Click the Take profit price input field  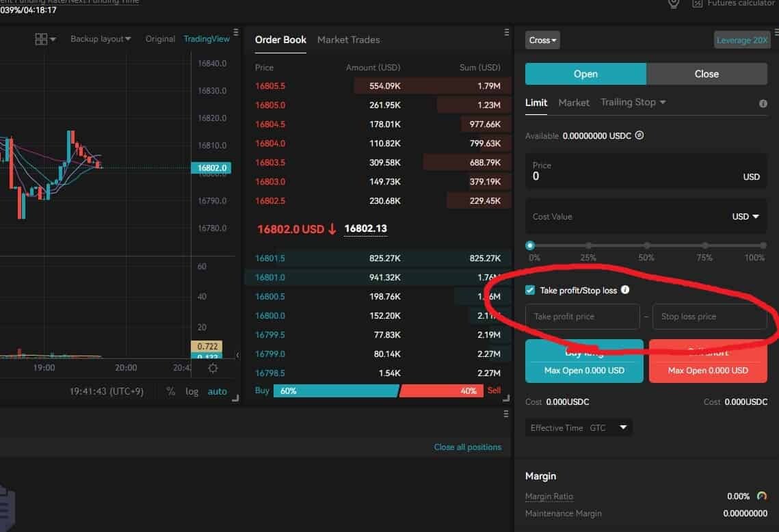[582, 317]
